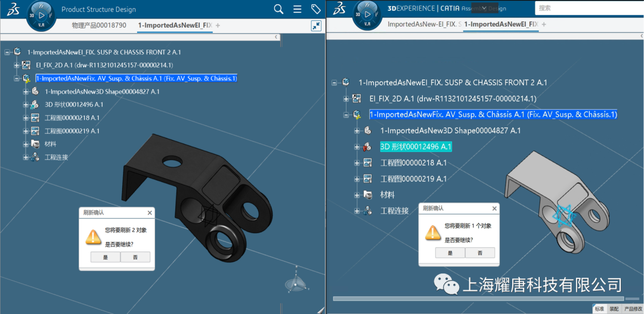Select 1-ImportedAsNewEI_FIX tab in left window

pyautogui.click(x=175, y=26)
